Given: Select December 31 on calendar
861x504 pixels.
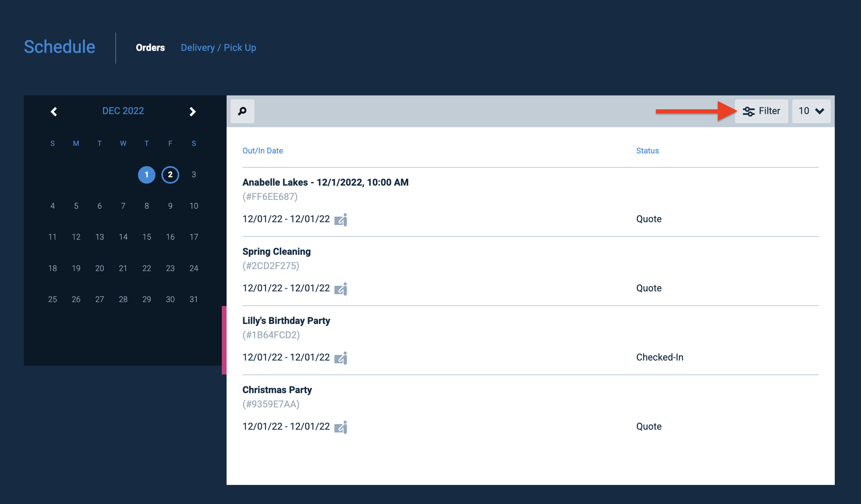Looking at the screenshot, I should point(194,299).
